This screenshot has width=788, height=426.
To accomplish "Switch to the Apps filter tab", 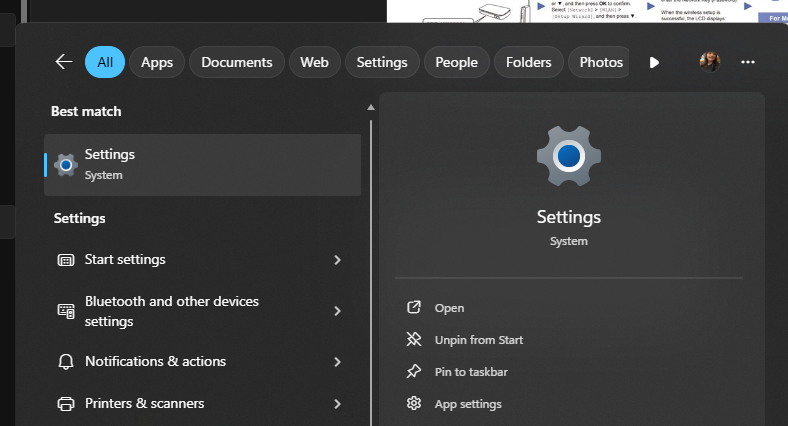I will click(x=157, y=62).
